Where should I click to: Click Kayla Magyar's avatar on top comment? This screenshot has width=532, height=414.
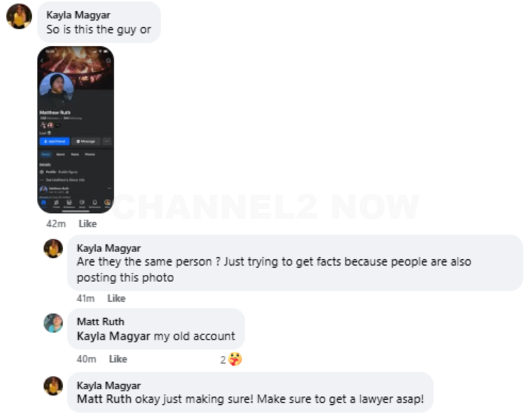19,16
